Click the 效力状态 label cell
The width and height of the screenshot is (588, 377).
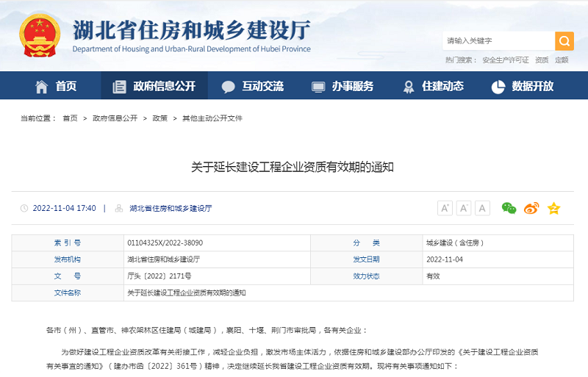click(366, 276)
